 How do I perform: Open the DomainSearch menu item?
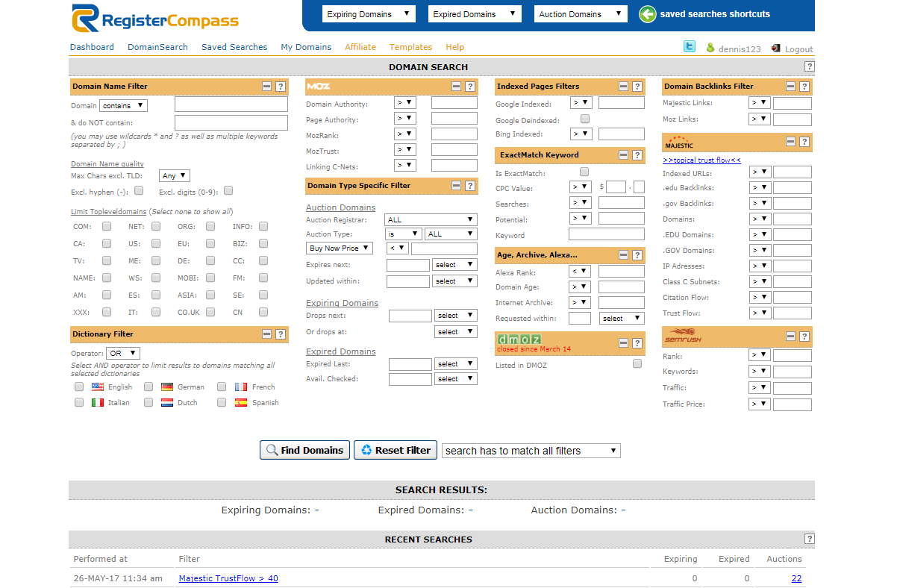click(157, 47)
